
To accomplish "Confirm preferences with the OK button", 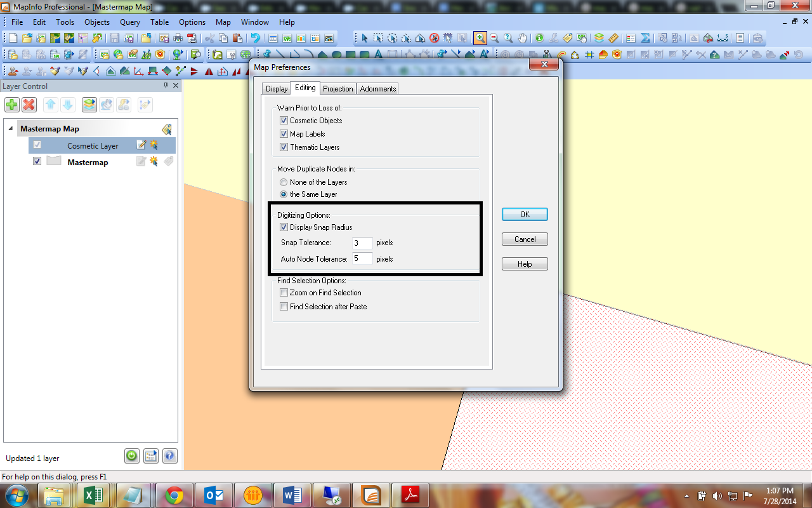I will coord(524,214).
